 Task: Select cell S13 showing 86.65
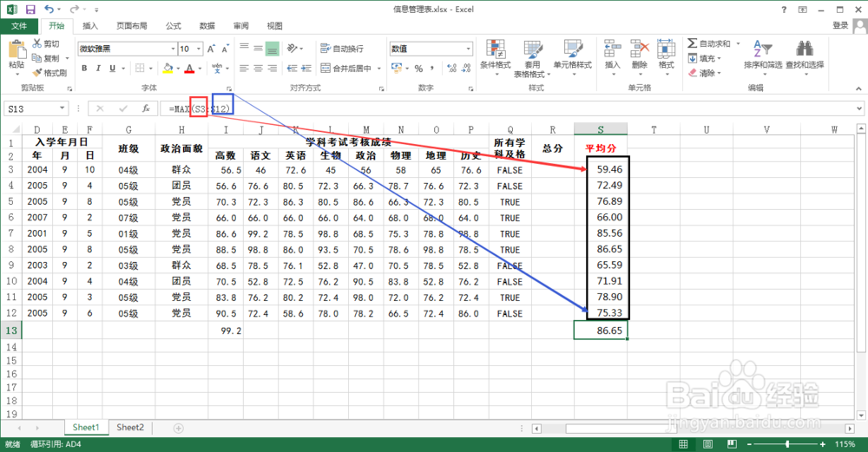pos(601,331)
